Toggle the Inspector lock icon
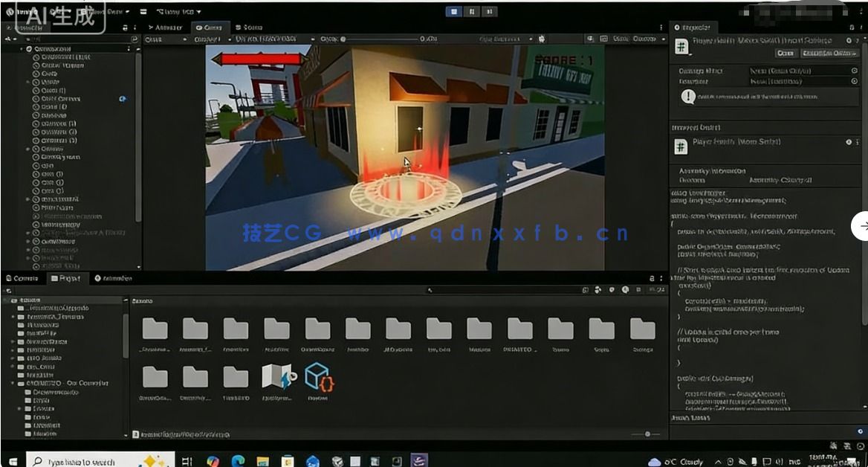The image size is (868, 467). [851, 27]
